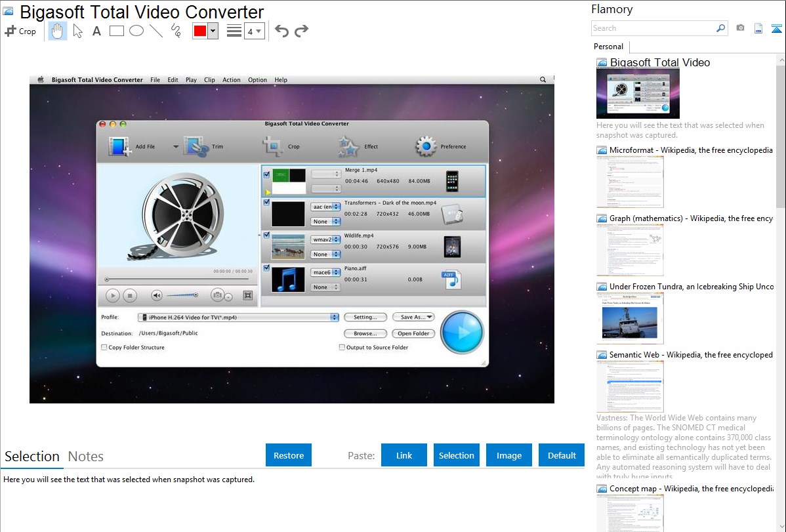Open the wmav2 audio track dropdown
Viewport: 786px width, 532px height.
326,239
